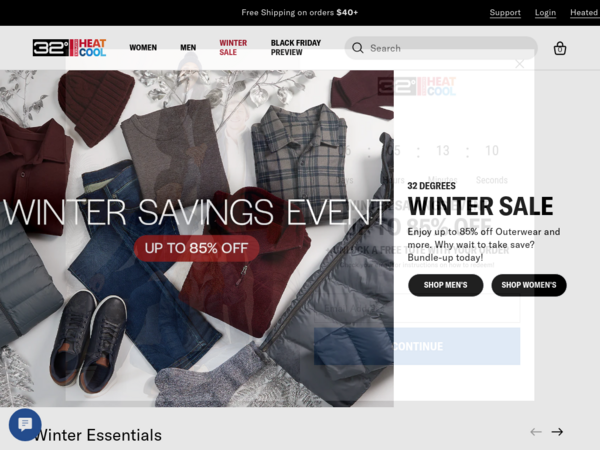The width and height of the screenshot is (600, 450).
Task: Open the Support link
Action: pyautogui.click(x=505, y=13)
